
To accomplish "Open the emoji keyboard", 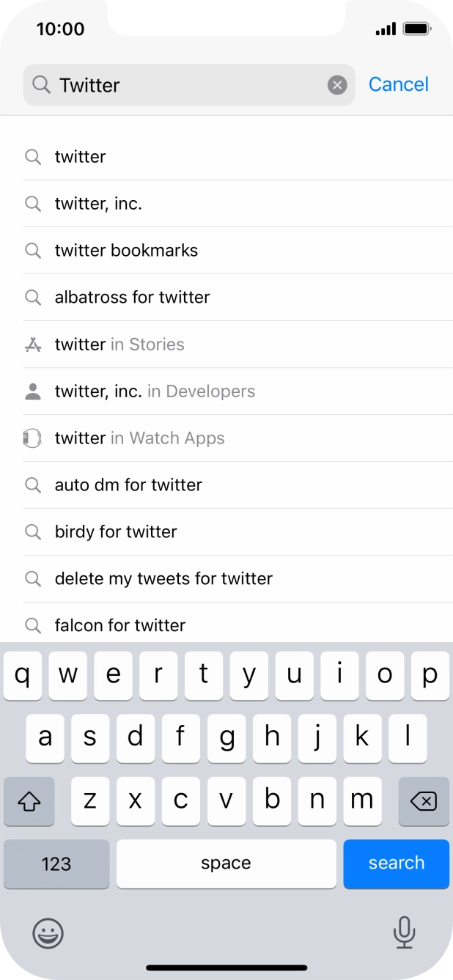I will click(48, 934).
